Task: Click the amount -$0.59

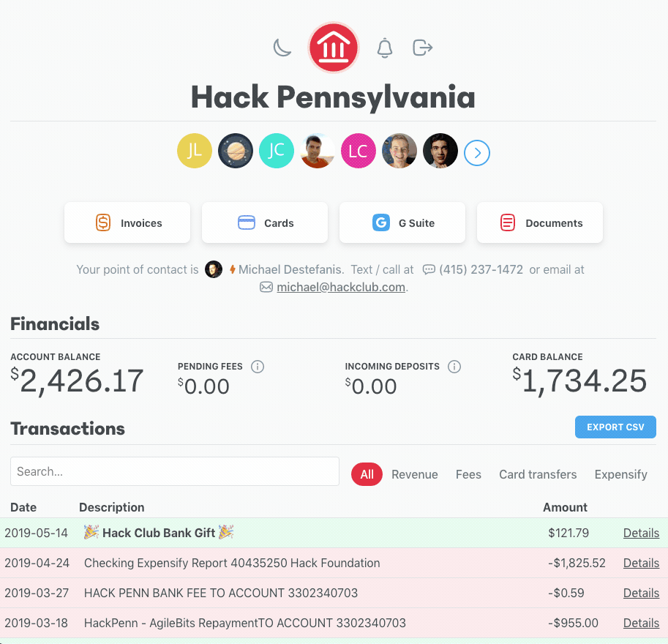Action: click(566, 593)
